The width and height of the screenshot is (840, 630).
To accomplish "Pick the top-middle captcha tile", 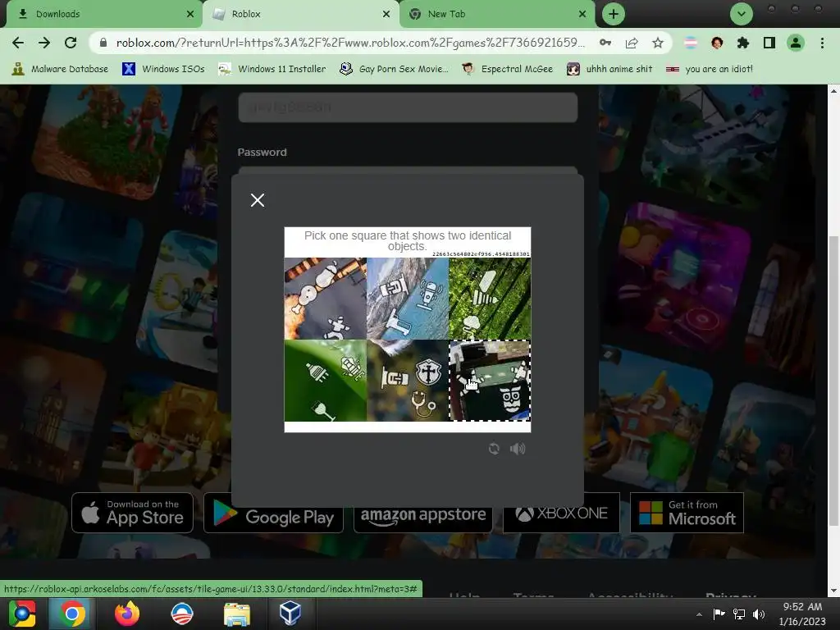I will [407, 299].
